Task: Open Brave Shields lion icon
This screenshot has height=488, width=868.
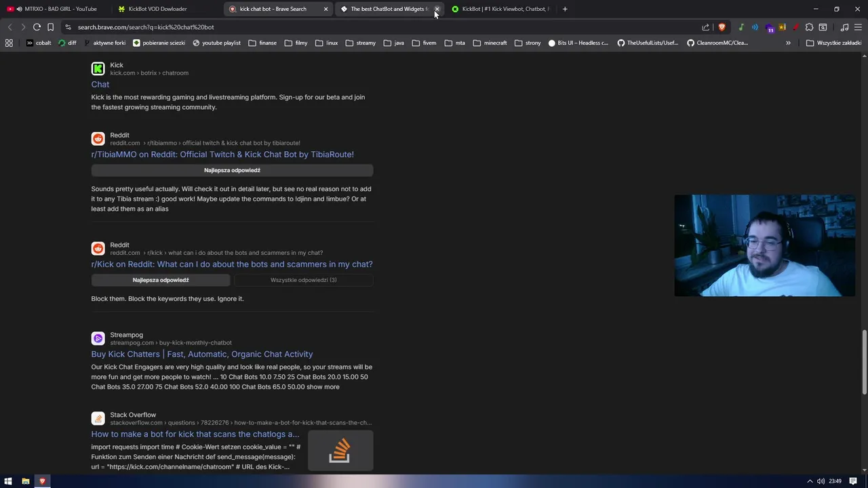Action: click(x=722, y=27)
